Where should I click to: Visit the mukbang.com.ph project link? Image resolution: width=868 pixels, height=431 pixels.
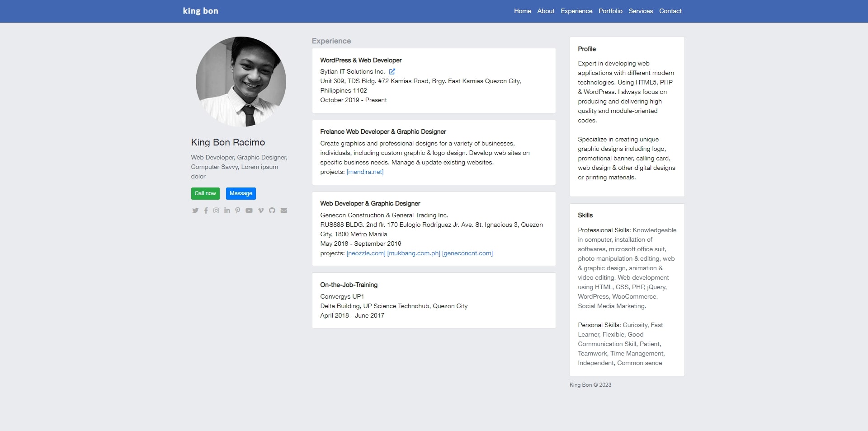[413, 253]
